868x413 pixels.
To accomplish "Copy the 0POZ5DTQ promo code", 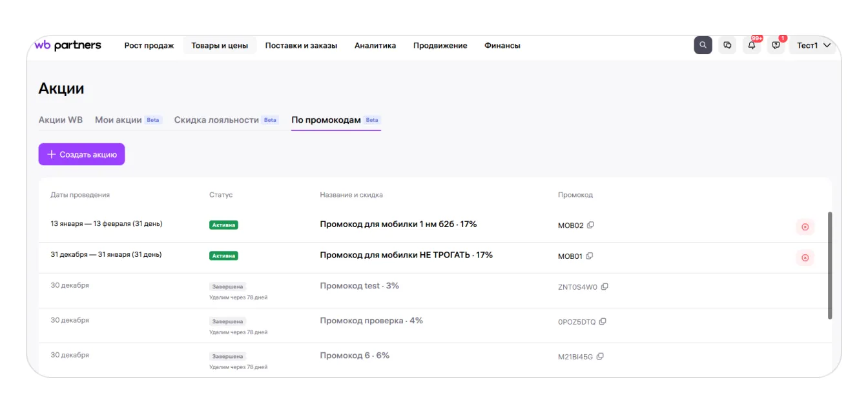I will click(603, 321).
